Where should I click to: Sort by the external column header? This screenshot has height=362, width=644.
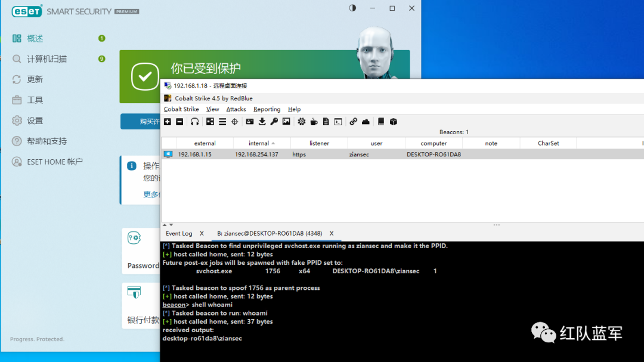click(x=205, y=143)
